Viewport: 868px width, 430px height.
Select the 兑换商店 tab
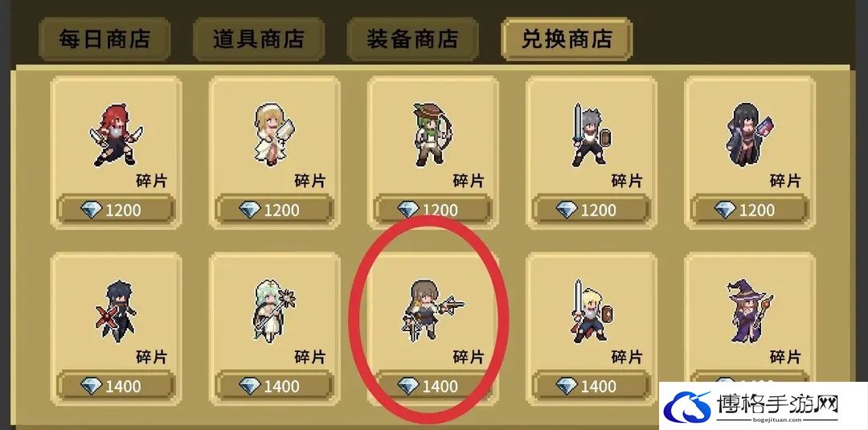(x=567, y=39)
